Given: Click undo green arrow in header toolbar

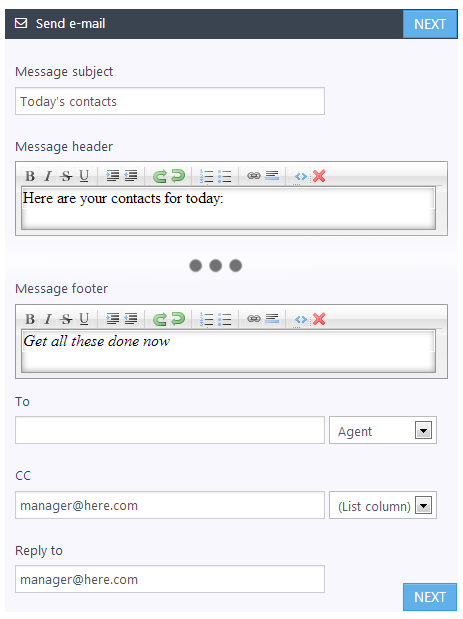Looking at the screenshot, I should click(x=159, y=176).
